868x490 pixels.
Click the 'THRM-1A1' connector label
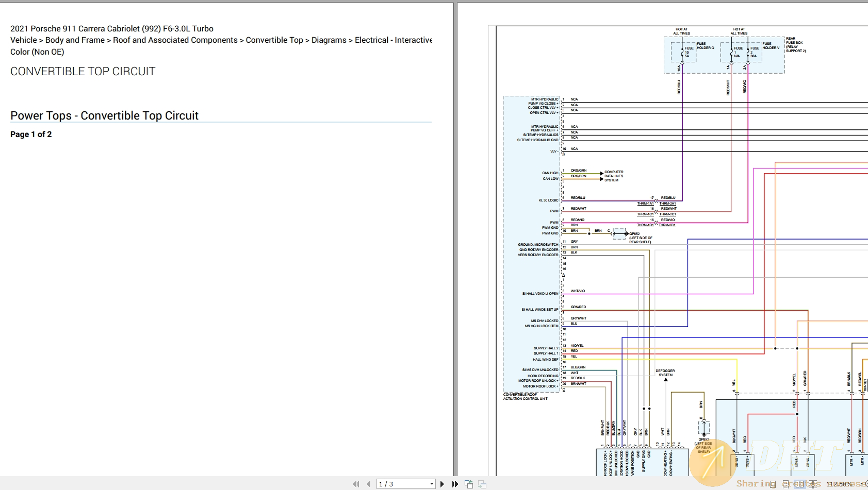pos(645,204)
